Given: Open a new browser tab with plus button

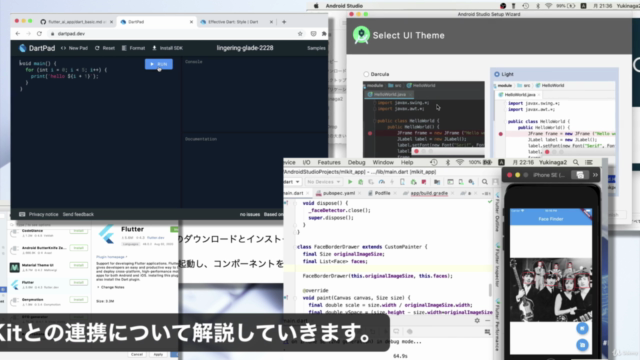Looking at the screenshot, I should point(284,22).
